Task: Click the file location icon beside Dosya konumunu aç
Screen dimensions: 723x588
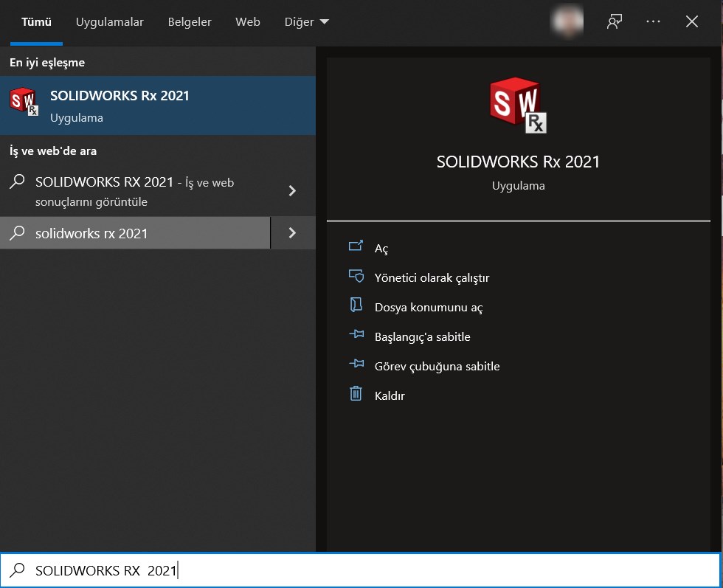Action: click(356, 305)
